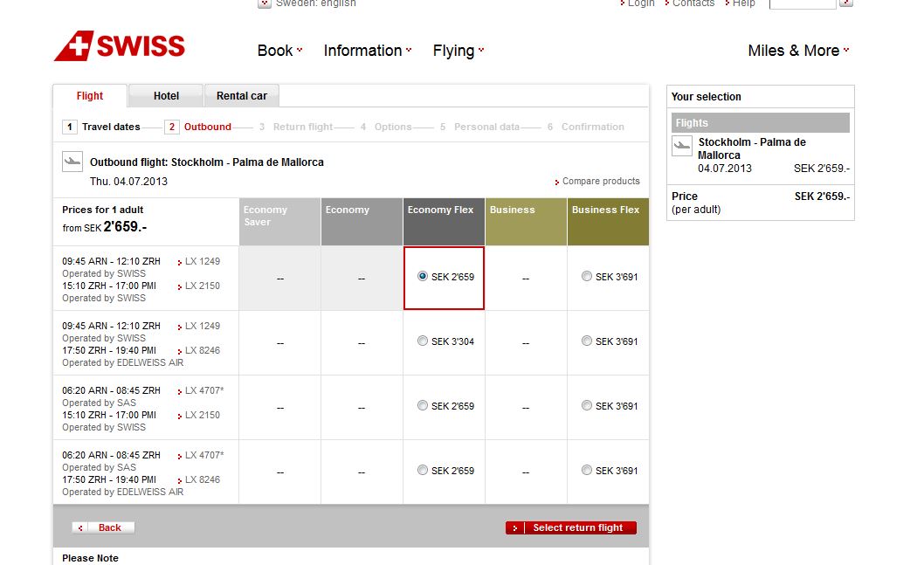The height and width of the screenshot is (565, 924).
Task: Select Business Flex fare for first flight
Action: 587,277
